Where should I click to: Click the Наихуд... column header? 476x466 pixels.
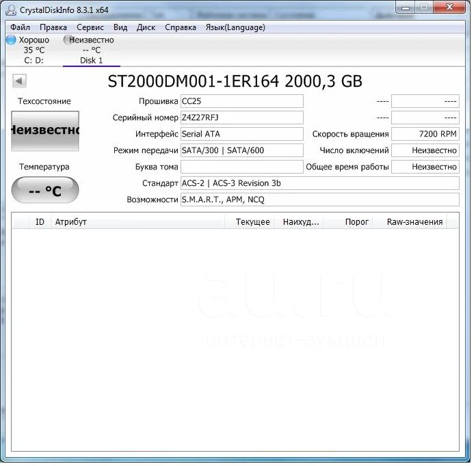point(299,222)
